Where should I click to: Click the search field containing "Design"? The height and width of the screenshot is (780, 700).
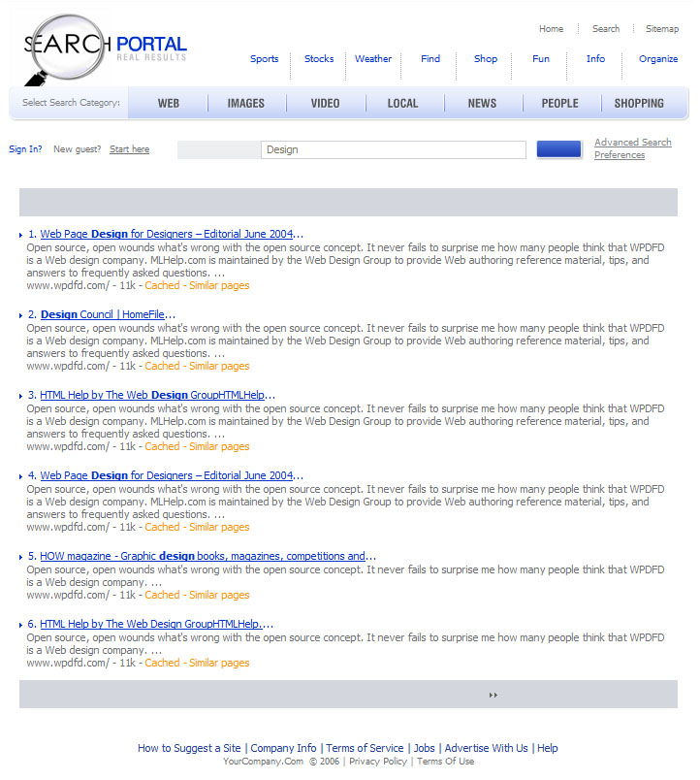click(x=393, y=149)
